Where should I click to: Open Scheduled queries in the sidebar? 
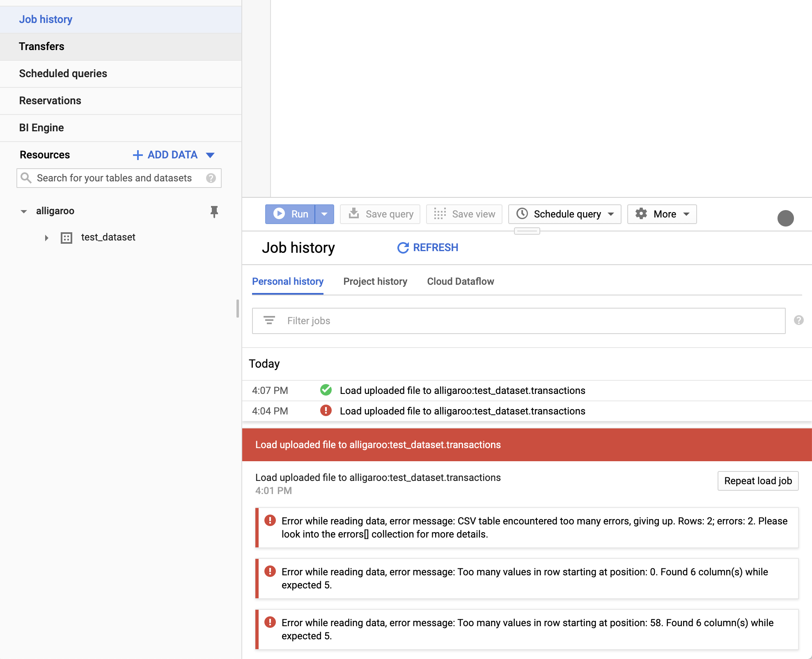[63, 73]
